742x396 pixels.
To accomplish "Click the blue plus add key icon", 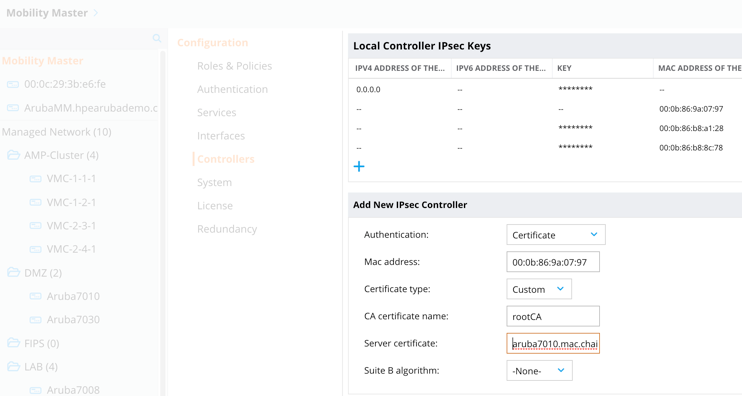I will pos(359,167).
